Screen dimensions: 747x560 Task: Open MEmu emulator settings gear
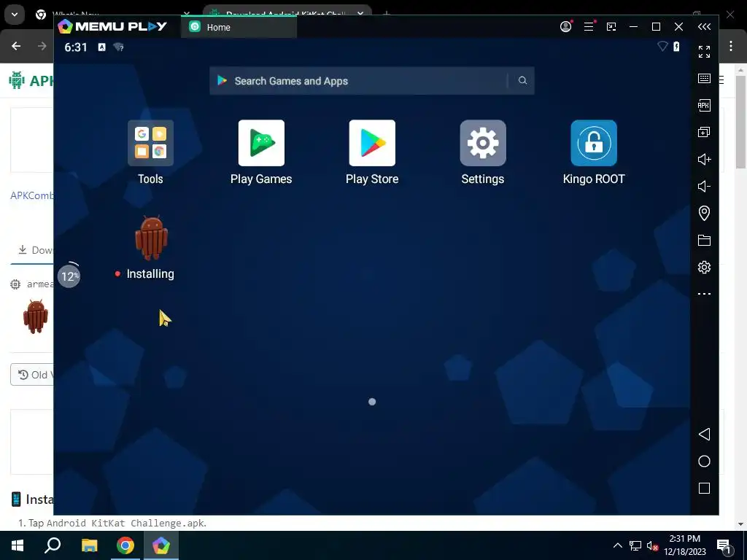(x=704, y=267)
